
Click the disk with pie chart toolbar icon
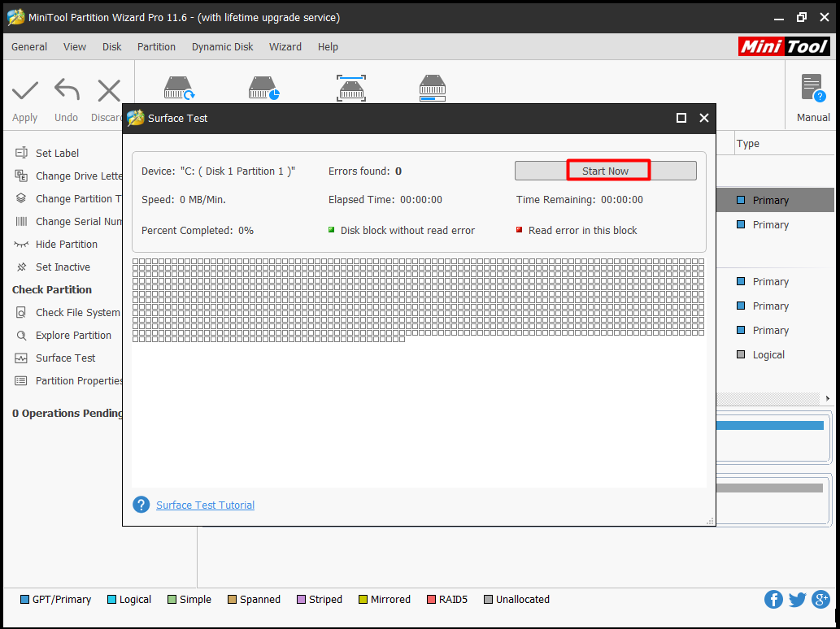(264, 88)
